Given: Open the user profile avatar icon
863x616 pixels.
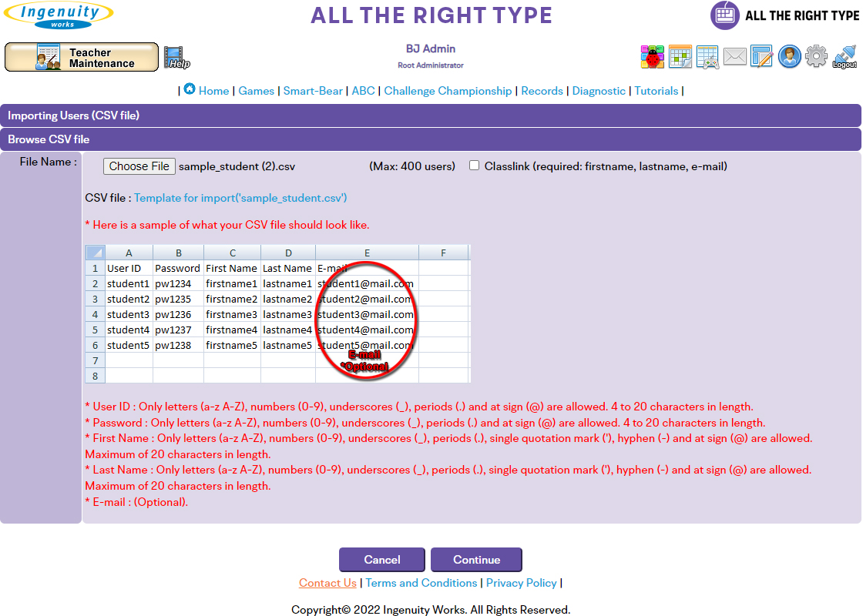Looking at the screenshot, I should point(789,56).
